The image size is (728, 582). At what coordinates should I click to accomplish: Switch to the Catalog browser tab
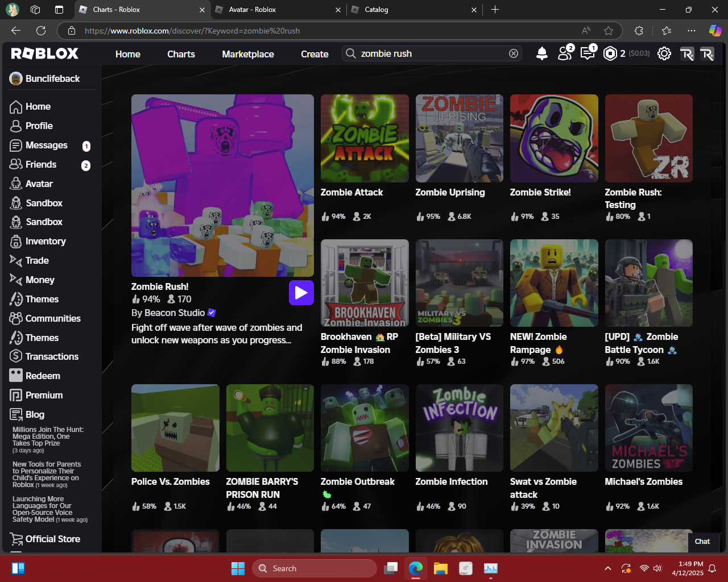tap(413, 10)
